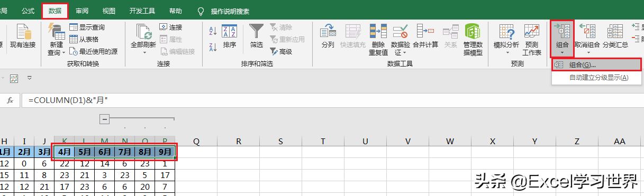Viewport: 644px width, 196px height.
Task: Click the 连接 connections button
Action: (171, 27)
